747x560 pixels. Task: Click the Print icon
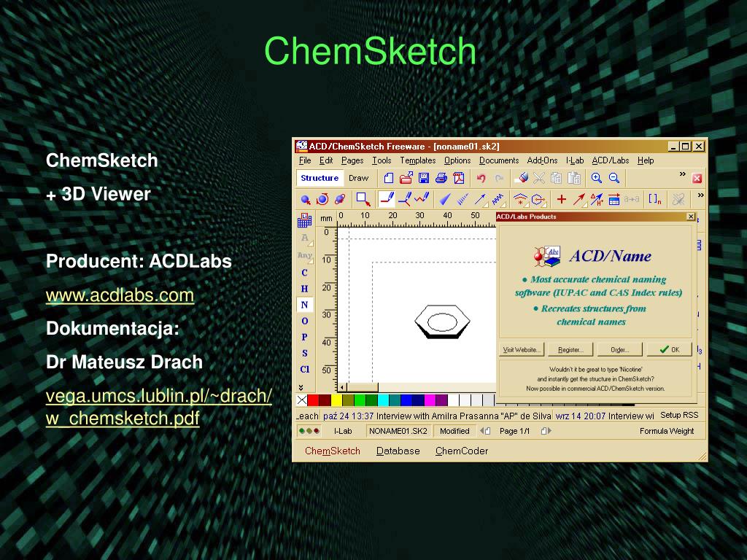pos(441,178)
